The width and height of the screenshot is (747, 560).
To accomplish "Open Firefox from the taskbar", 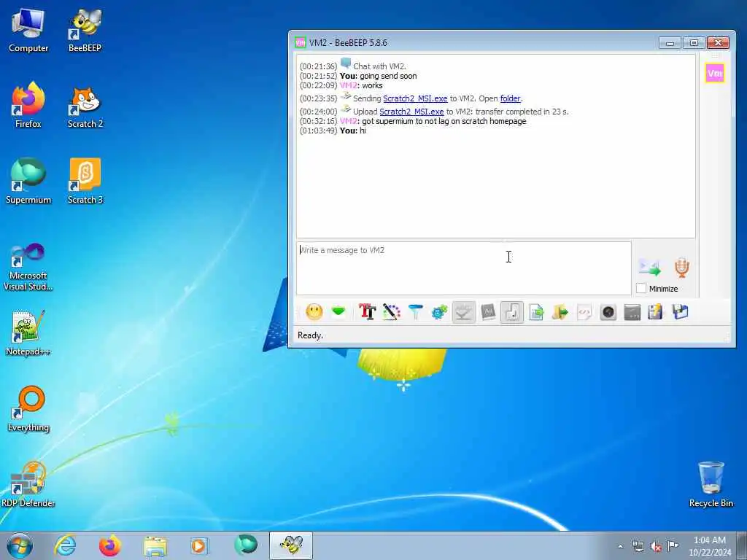I will pyautogui.click(x=109, y=545).
